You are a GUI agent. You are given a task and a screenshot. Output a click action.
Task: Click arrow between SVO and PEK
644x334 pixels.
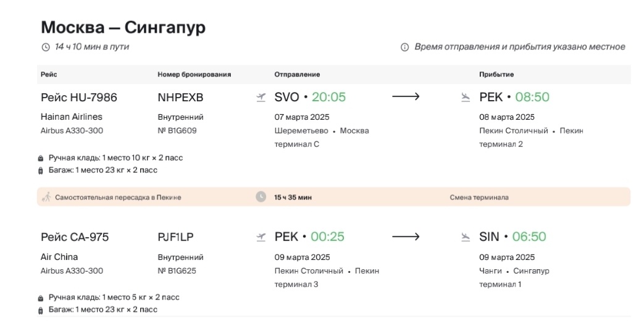point(406,96)
